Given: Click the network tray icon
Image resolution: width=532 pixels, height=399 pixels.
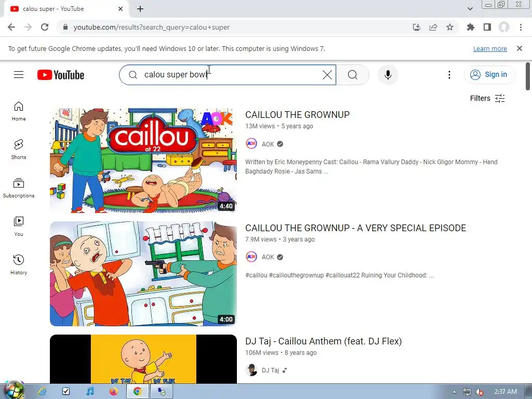Looking at the screenshot, I should point(467,392).
